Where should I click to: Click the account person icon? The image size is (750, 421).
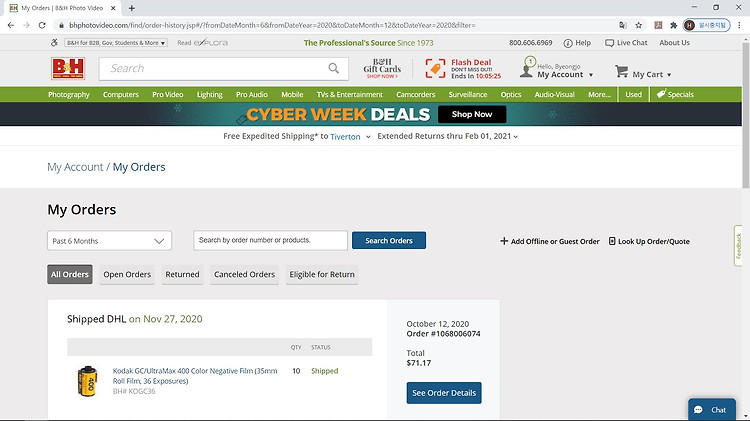click(526, 71)
